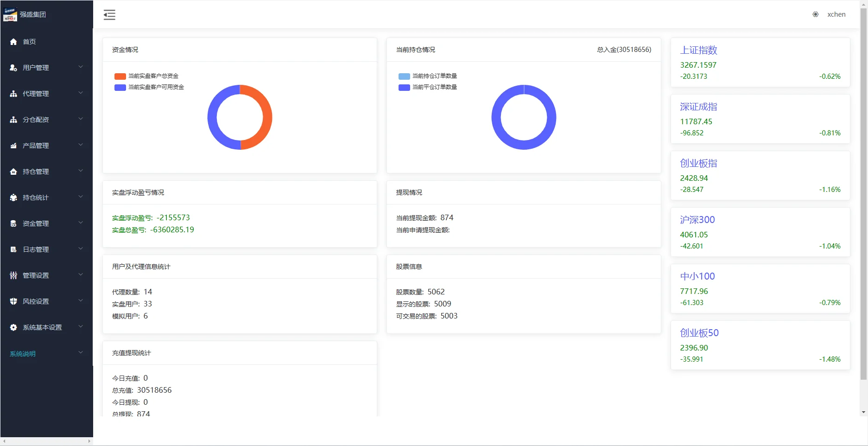Click the 管理设置 sliders icon
This screenshot has width=868, height=446.
point(13,275)
